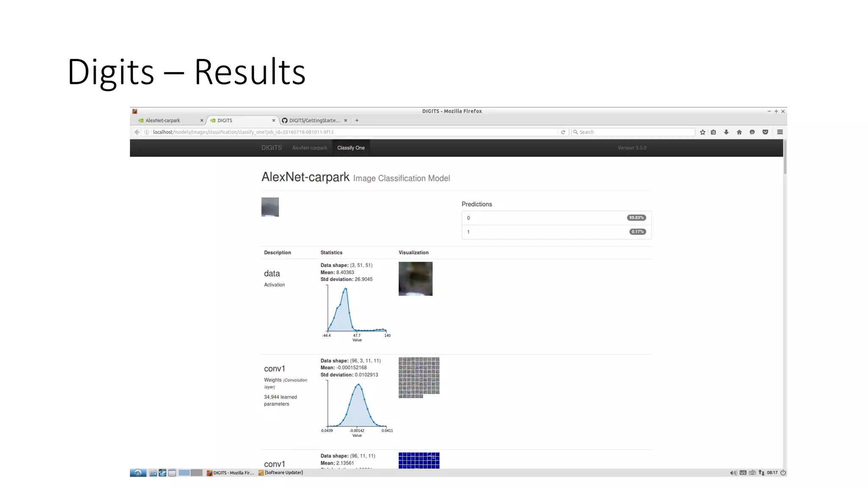The image size is (868, 488).
Task: Click the Firefox home icon
Action: click(x=739, y=132)
